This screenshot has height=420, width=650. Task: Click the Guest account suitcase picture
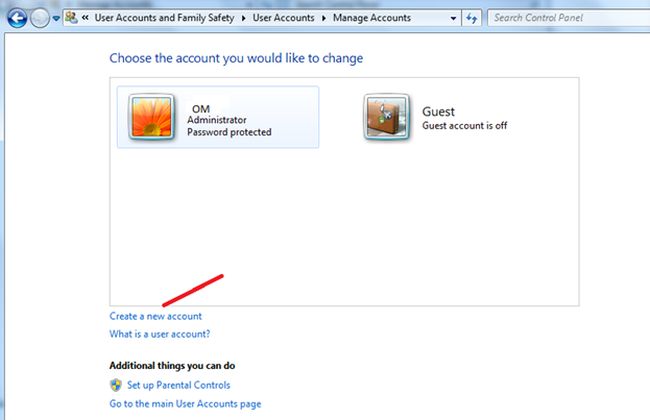click(x=385, y=116)
